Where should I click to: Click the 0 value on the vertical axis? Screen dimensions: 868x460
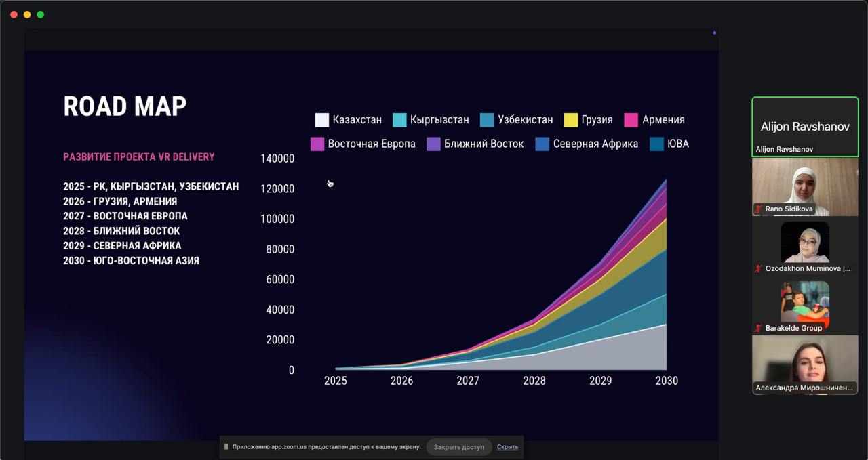[x=292, y=370]
